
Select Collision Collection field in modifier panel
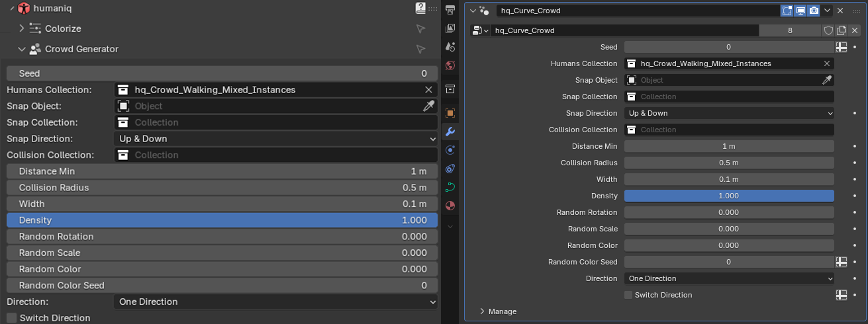tap(729, 130)
